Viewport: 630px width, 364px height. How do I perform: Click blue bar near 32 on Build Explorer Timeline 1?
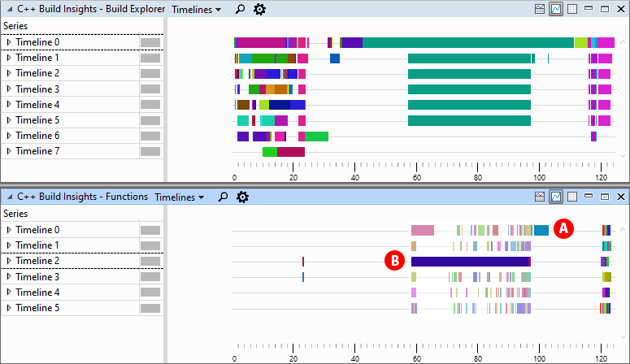coord(335,58)
